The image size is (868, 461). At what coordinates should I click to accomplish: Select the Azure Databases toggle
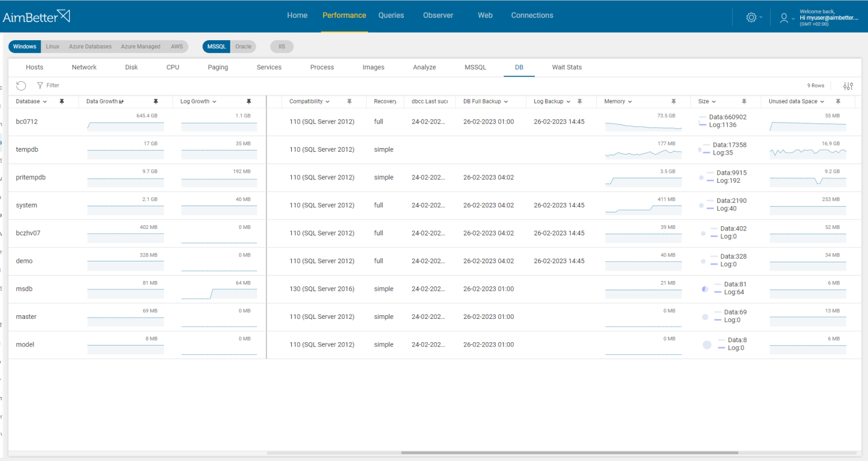90,47
